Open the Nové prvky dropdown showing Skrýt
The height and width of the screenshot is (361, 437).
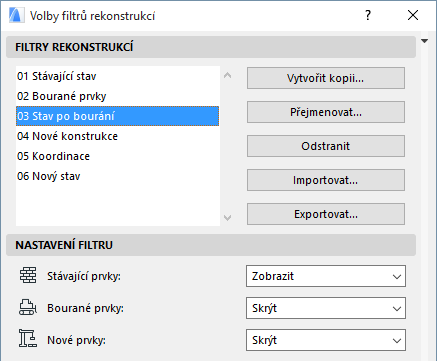point(326,340)
